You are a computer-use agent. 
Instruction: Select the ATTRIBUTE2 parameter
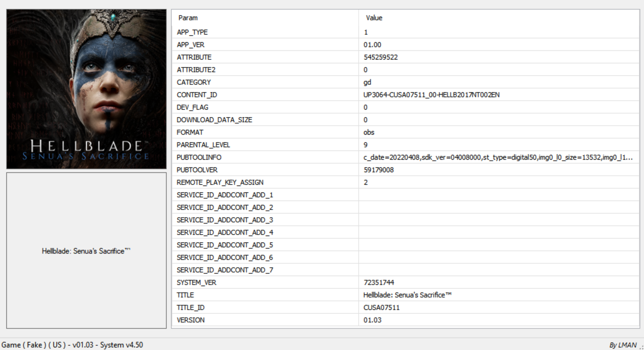pos(196,70)
